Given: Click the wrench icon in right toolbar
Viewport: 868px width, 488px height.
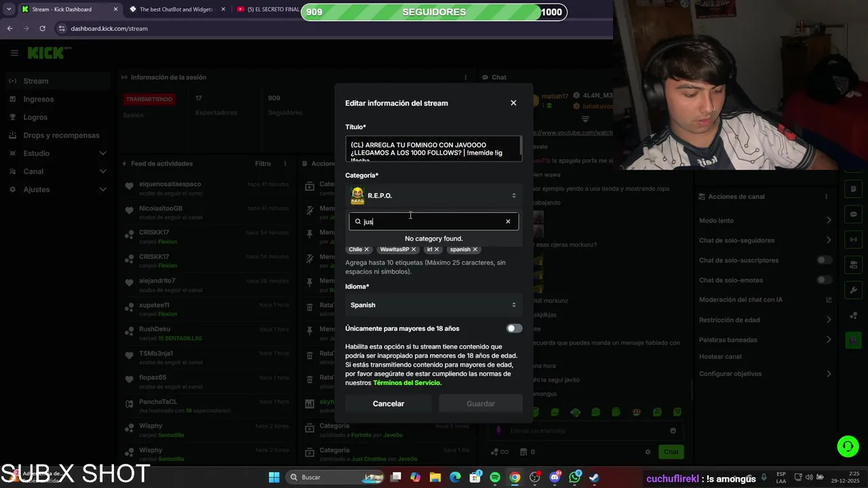Looking at the screenshot, I should (x=853, y=290).
